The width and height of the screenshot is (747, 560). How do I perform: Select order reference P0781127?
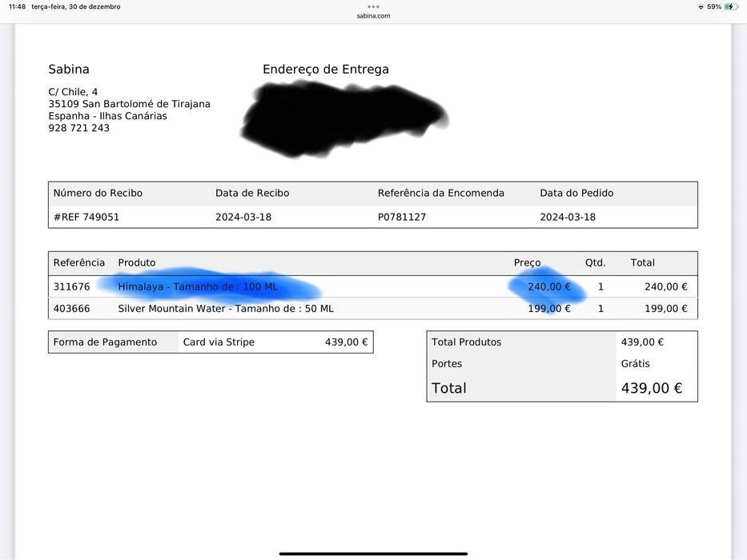pyautogui.click(x=402, y=217)
